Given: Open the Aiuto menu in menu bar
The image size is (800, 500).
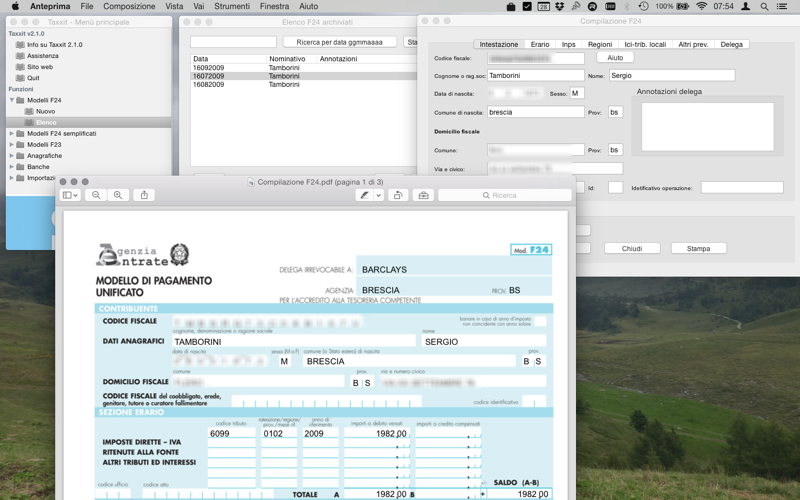Looking at the screenshot, I should pyautogui.click(x=309, y=6).
